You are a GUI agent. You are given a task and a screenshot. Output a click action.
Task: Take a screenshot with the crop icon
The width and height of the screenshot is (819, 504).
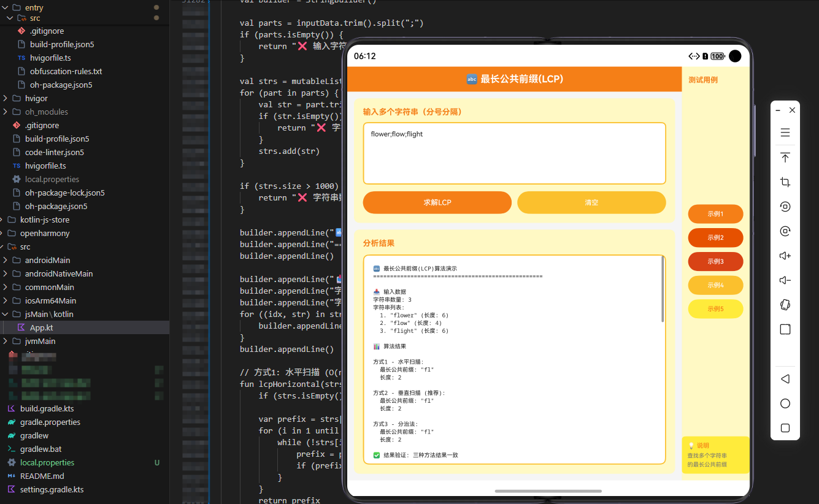[x=785, y=182]
